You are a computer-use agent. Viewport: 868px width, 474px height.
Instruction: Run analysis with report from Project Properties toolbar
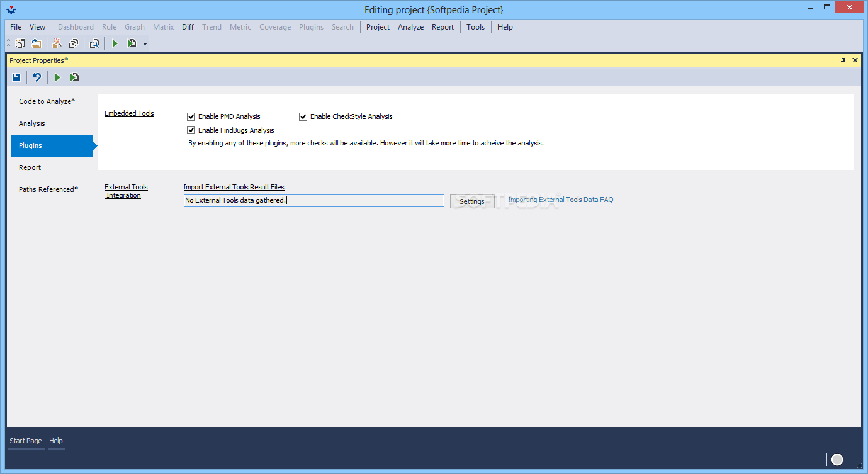(74, 77)
